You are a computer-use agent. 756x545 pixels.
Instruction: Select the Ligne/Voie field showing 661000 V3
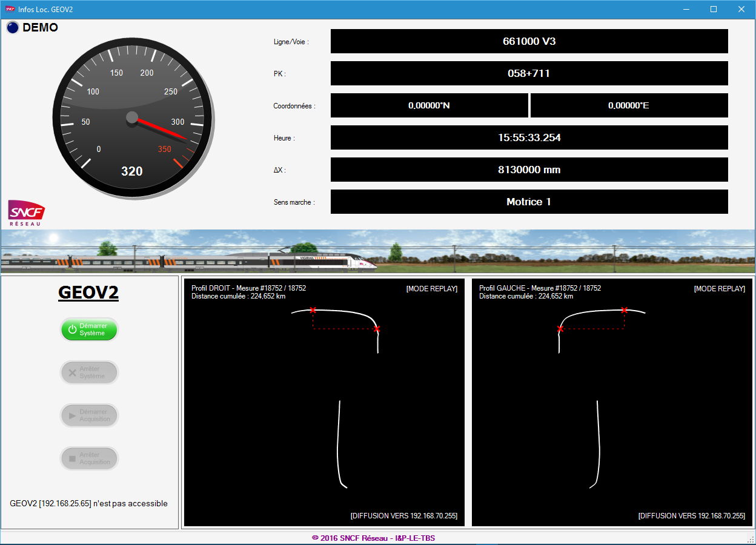529,41
